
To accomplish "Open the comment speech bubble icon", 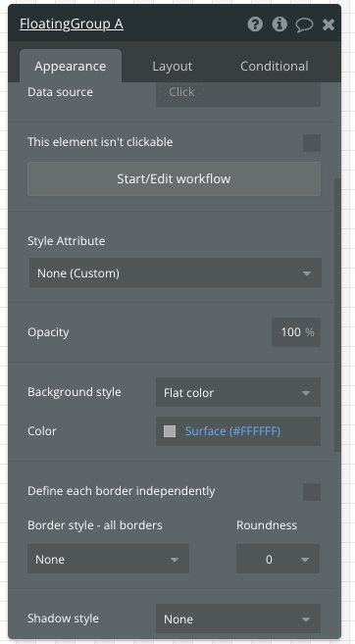I will tap(304, 25).
